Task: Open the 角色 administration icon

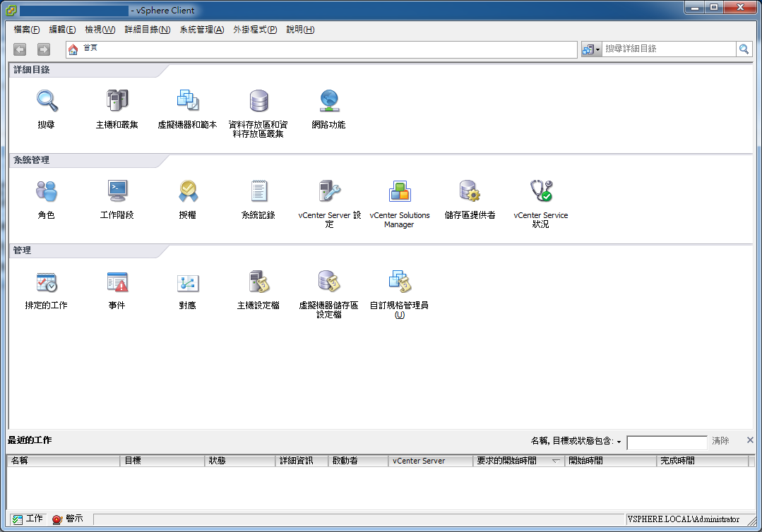Action: click(47, 192)
